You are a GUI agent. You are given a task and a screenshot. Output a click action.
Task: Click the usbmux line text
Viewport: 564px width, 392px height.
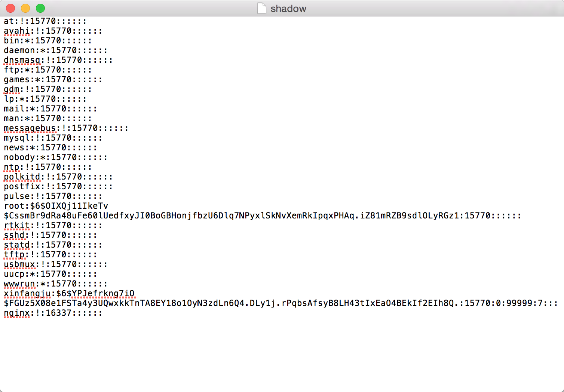(55, 264)
